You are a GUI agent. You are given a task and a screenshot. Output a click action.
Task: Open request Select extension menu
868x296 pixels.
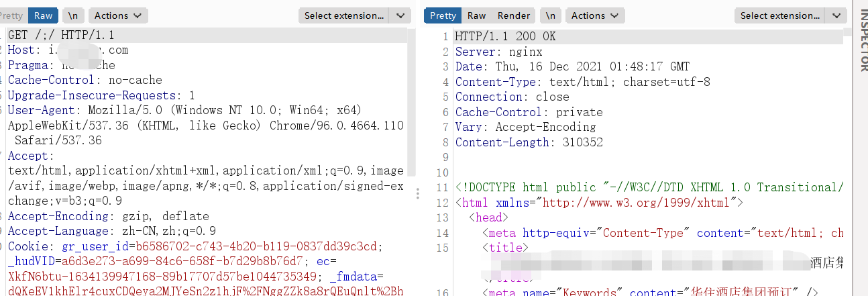344,15
